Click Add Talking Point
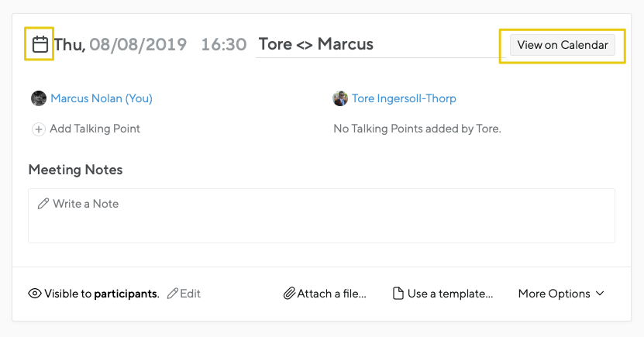Viewport: 644px width, 337px height. [95, 129]
